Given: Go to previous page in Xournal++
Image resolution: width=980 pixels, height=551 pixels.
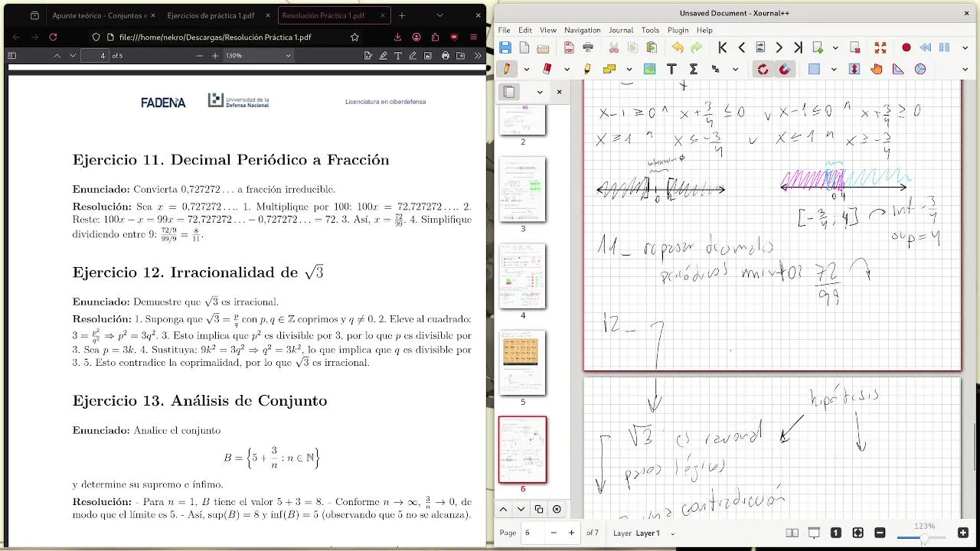Looking at the screenshot, I should point(741,47).
